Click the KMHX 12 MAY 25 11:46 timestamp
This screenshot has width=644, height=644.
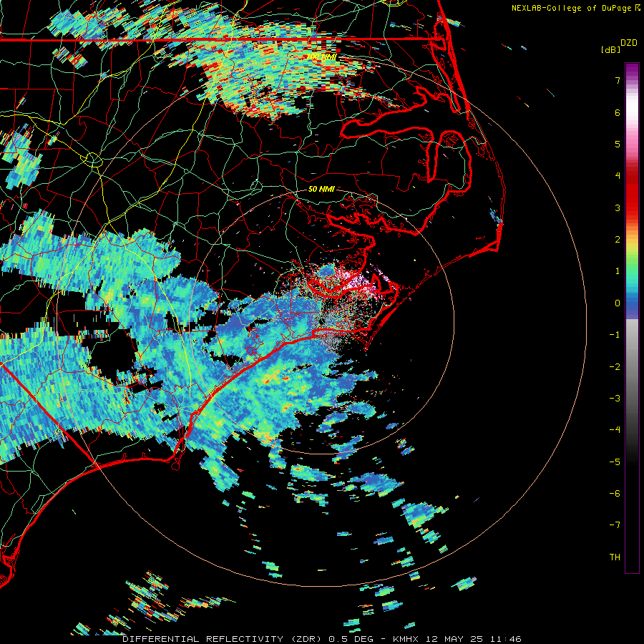coord(457,639)
